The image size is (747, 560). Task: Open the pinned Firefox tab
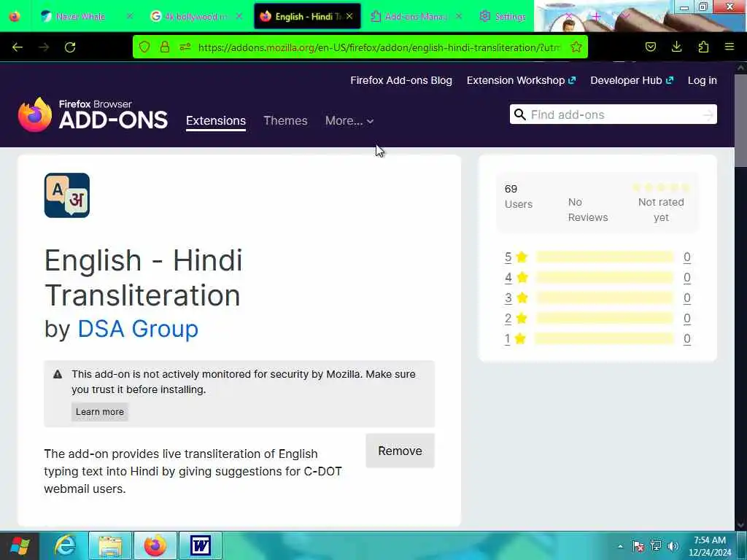pyautogui.click(x=15, y=16)
